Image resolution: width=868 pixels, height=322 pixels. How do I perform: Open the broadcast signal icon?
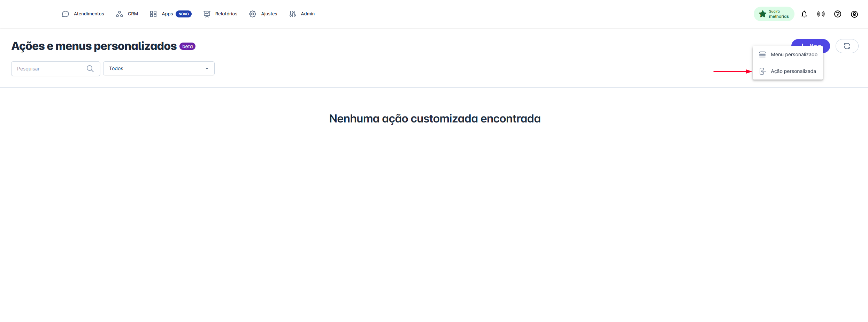pos(821,14)
